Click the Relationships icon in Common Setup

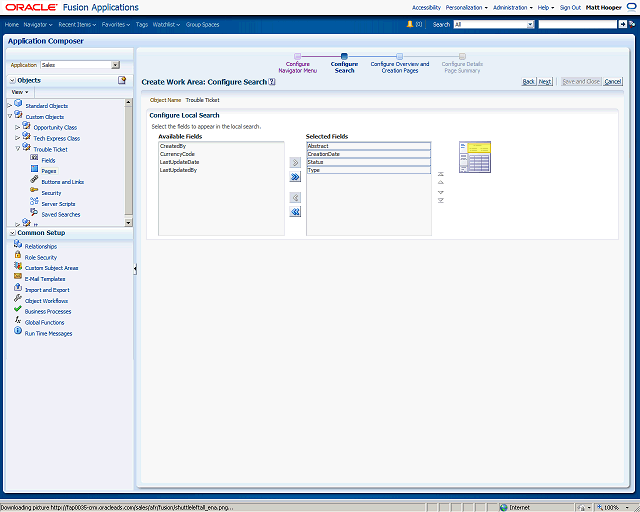pyautogui.click(x=18, y=244)
